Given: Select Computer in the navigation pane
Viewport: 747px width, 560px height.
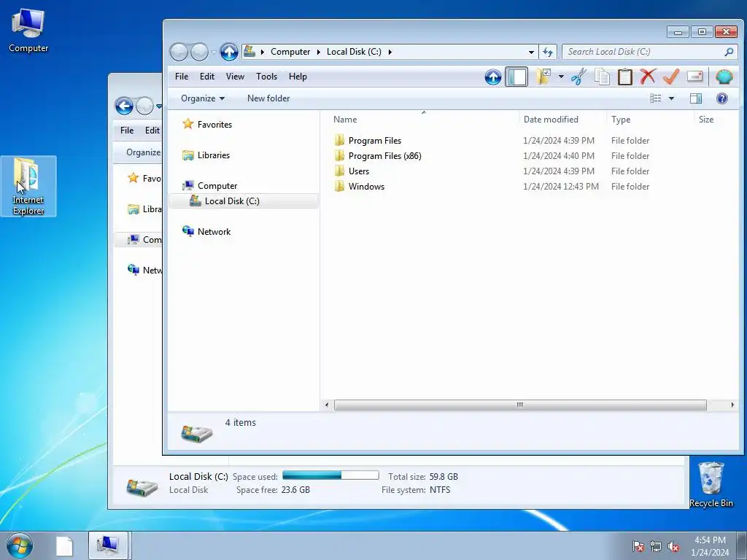Looking at the screenshot, I should tap(217, 186).
